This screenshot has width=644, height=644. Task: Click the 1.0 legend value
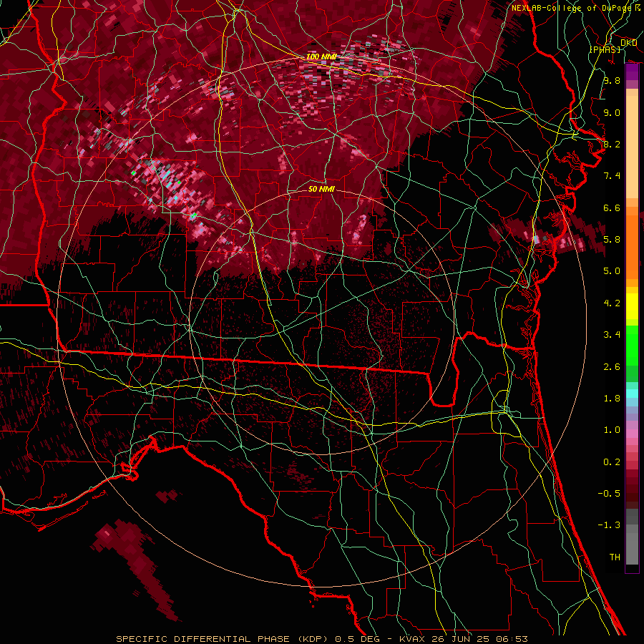[x=612, y=430]
